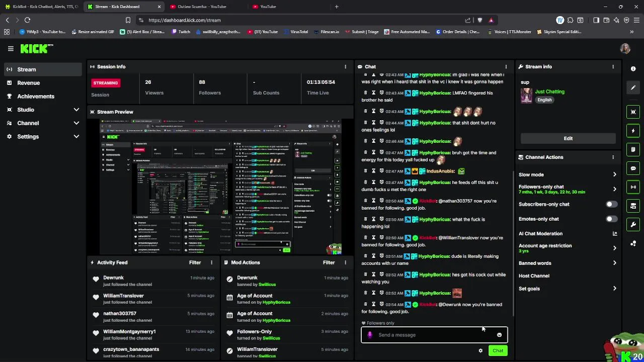This screenshot has height=362, width=644.
Task: Open AI Chat Moderation external icon
Action: pos(614,234)
